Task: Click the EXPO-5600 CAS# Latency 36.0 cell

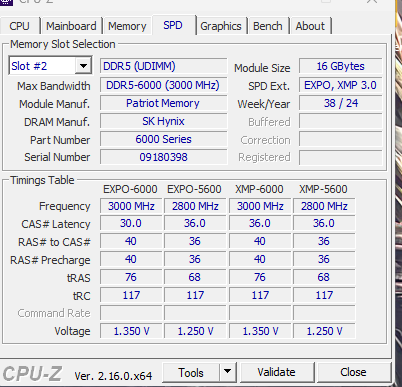Action: 195,223
